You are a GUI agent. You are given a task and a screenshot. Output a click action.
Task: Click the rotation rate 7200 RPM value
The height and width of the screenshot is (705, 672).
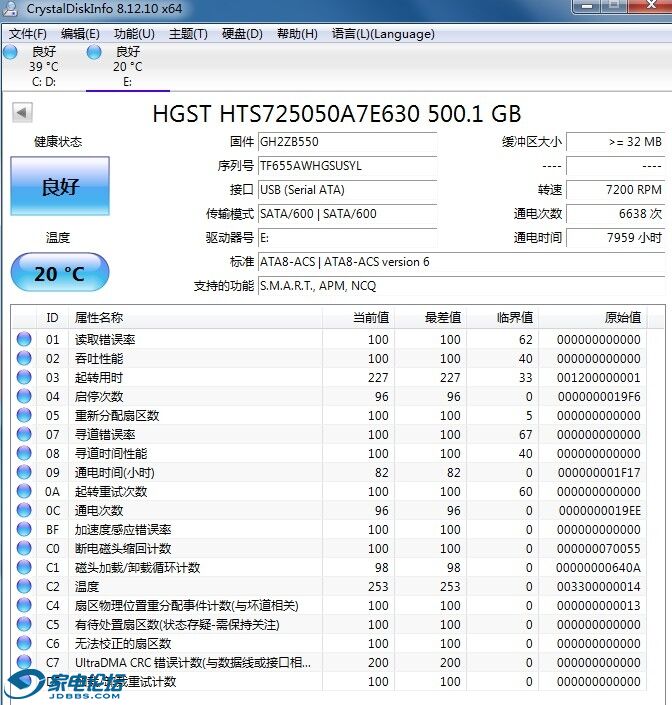[x=615, y=190]
